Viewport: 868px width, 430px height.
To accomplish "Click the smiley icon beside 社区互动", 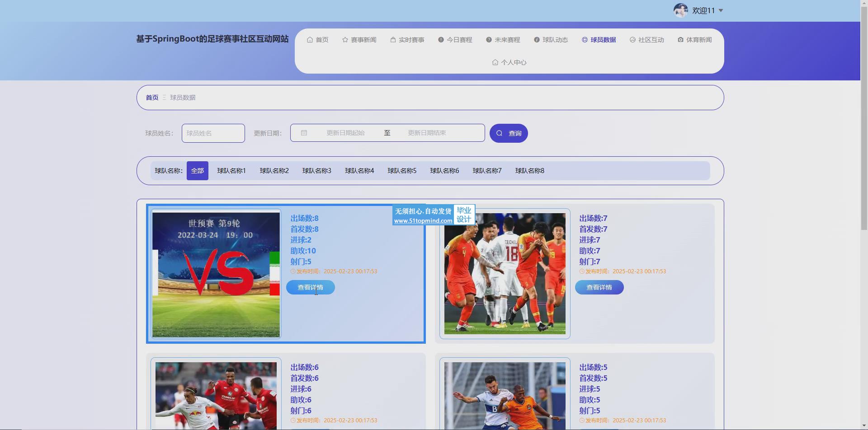I will coord(632,40).
